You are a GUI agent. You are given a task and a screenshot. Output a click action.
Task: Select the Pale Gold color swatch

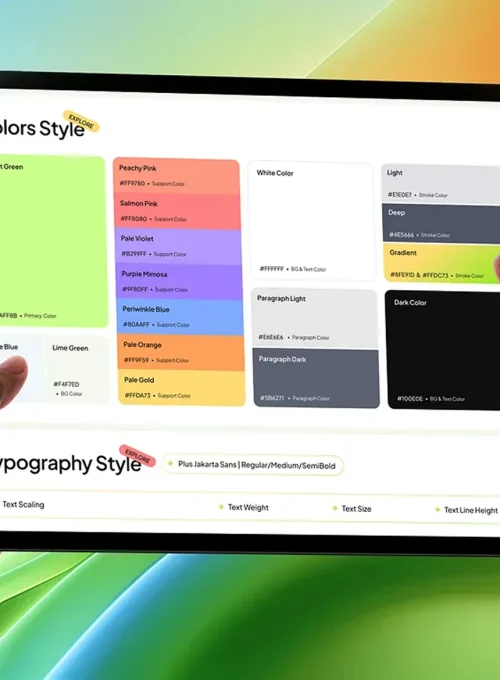pyautogui.click(x=182, y=388)
